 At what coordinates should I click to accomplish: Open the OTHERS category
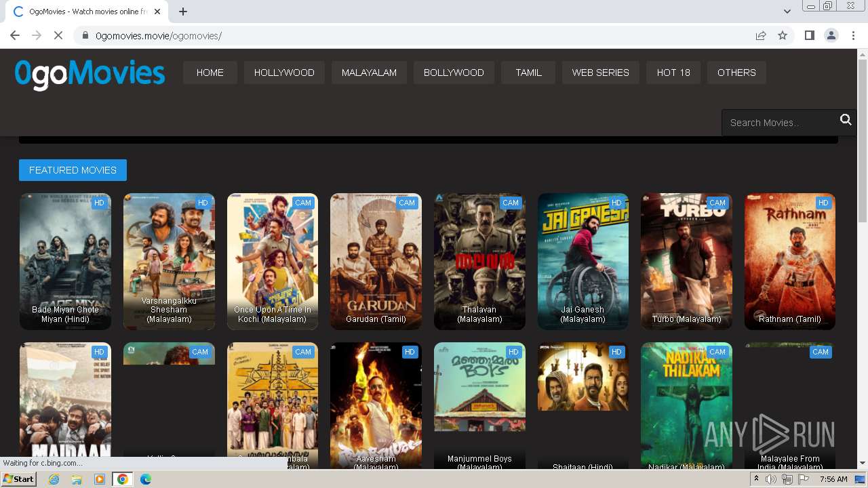[x=736, y=73]
